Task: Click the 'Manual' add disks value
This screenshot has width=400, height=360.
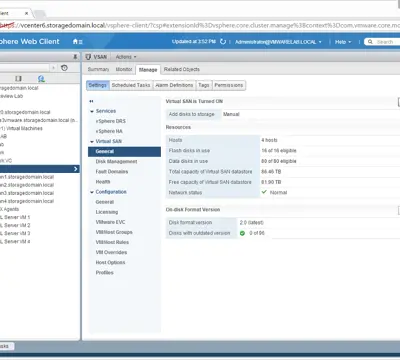Action: pyautogui.click(x=231, y=114)
